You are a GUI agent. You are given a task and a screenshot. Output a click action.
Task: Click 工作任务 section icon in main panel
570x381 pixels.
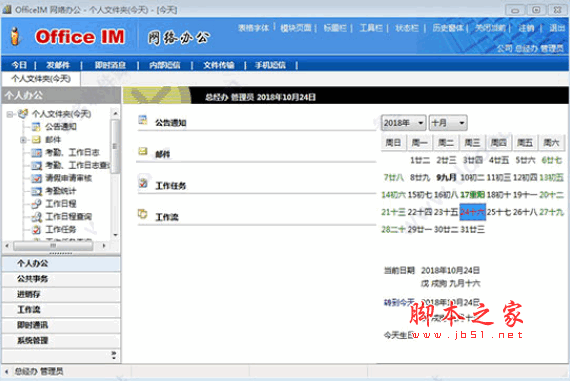tap(143, 183)
